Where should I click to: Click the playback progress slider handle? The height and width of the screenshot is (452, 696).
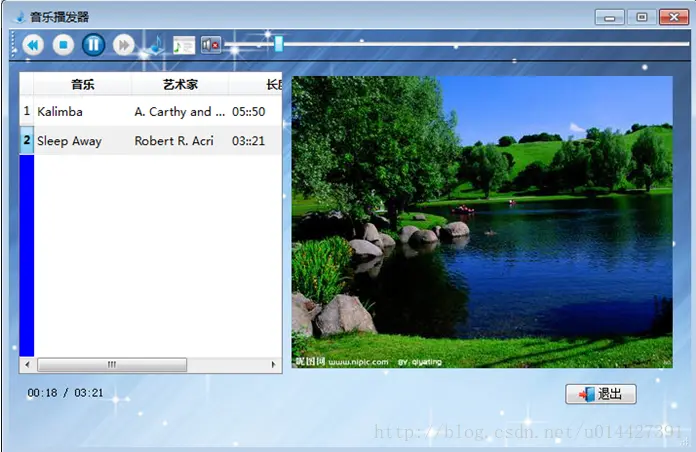[x=279, y=44]
